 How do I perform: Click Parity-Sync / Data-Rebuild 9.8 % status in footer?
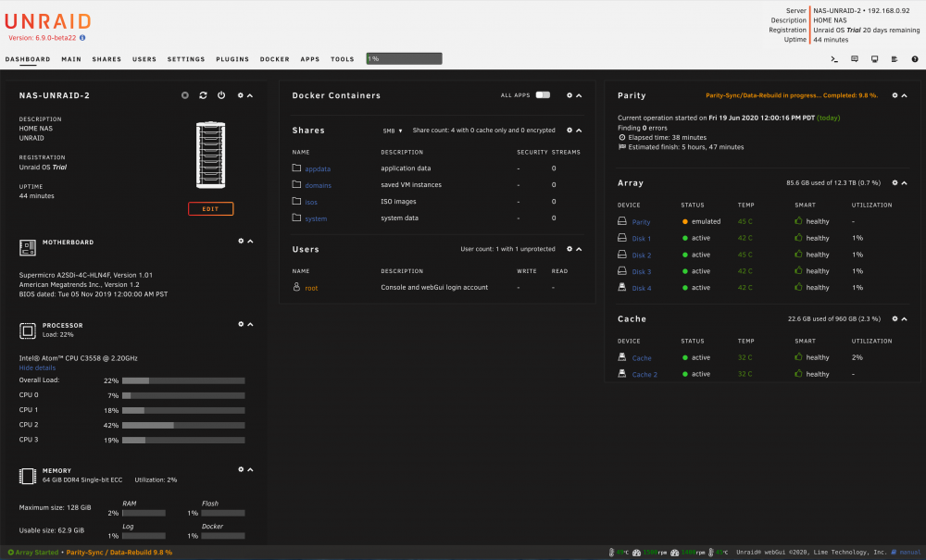pos(119,553)
